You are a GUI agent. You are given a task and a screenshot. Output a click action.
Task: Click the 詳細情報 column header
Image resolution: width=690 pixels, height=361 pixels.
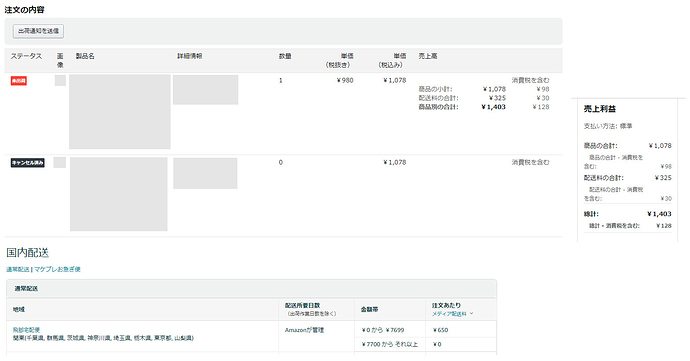point(190,56)
